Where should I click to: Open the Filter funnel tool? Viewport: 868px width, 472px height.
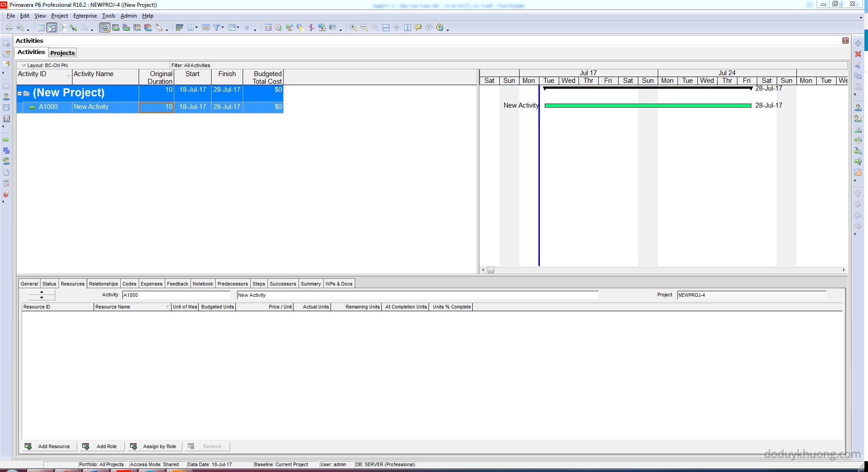pos(217,28)
